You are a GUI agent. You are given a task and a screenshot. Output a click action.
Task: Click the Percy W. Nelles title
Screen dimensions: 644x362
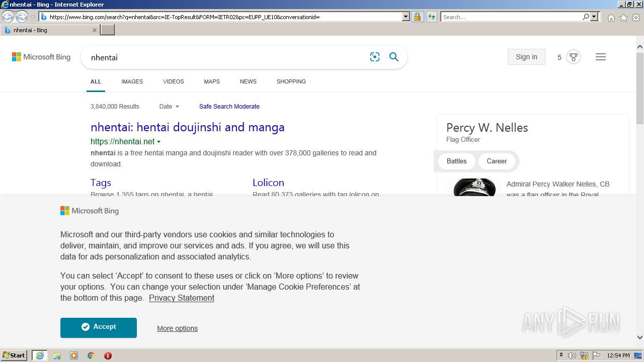coord(487,128)
